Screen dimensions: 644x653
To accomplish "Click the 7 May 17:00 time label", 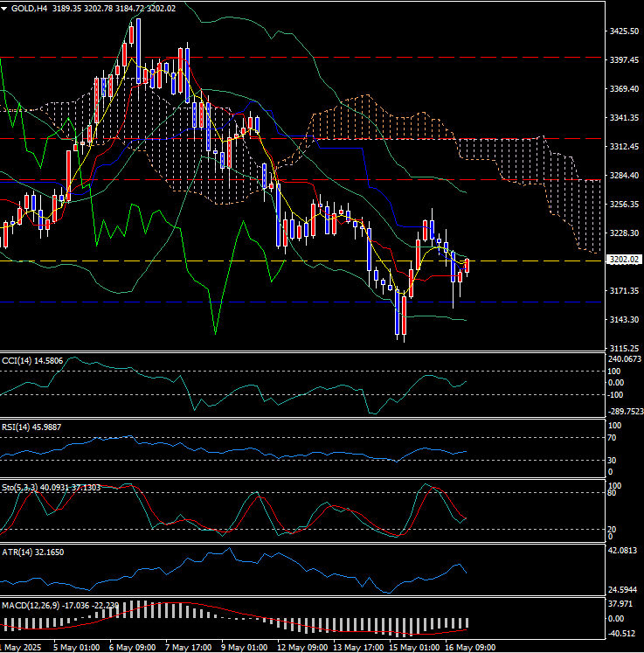I will pyautogui.click(x=188, y=648).
